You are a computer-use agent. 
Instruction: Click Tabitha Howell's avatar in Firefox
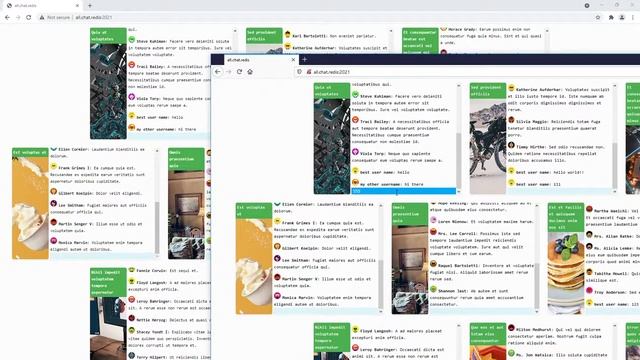[x=589, y=272]
